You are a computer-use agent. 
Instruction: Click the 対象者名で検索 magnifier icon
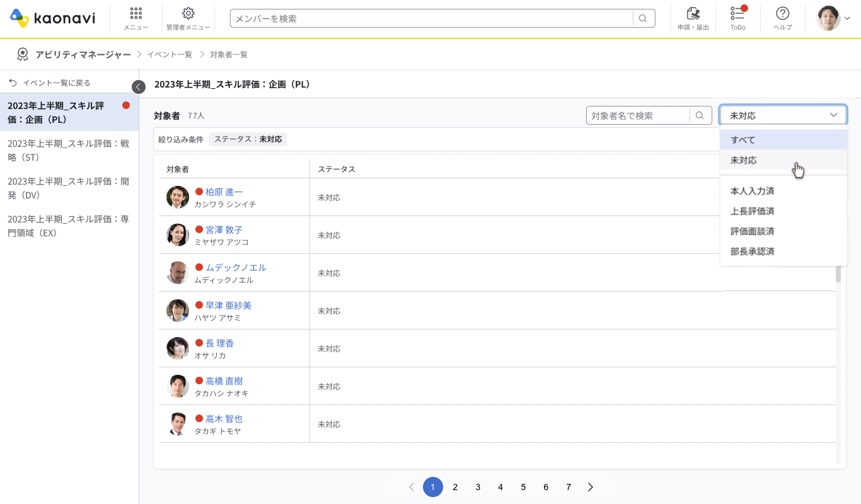tap(700, 115)
